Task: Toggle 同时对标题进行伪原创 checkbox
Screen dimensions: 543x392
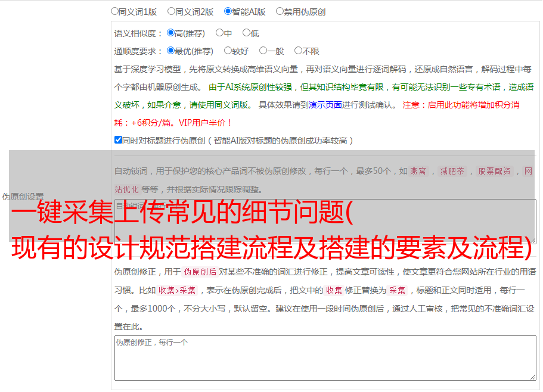Action: click(118, 140)
